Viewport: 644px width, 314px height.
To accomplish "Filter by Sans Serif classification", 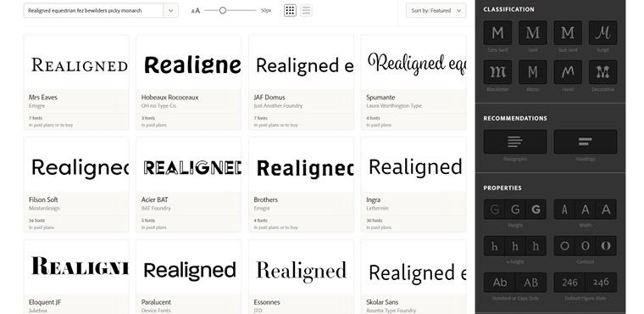I will click(x=497, y=33).
